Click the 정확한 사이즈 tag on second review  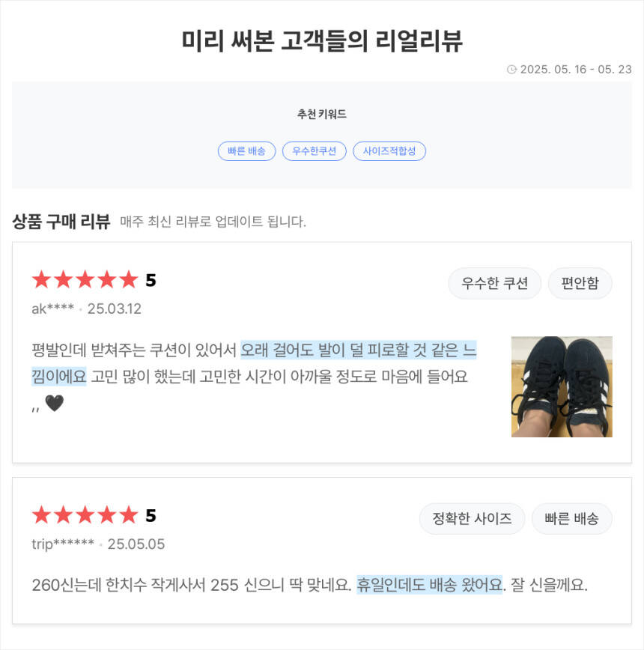[x=472, y=518]
